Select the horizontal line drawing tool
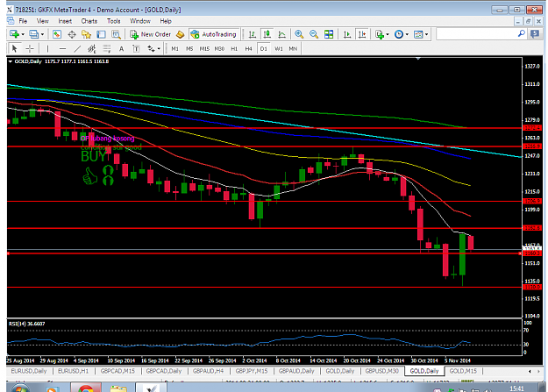Viewport: 548px width, 392px height. click(62, 48)
